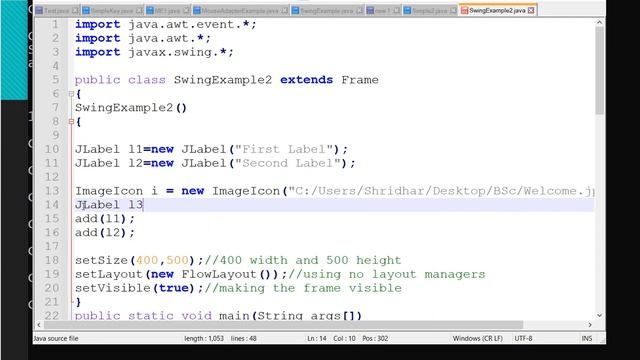Click the word 'extends' on line 5

tap(307, 80)
